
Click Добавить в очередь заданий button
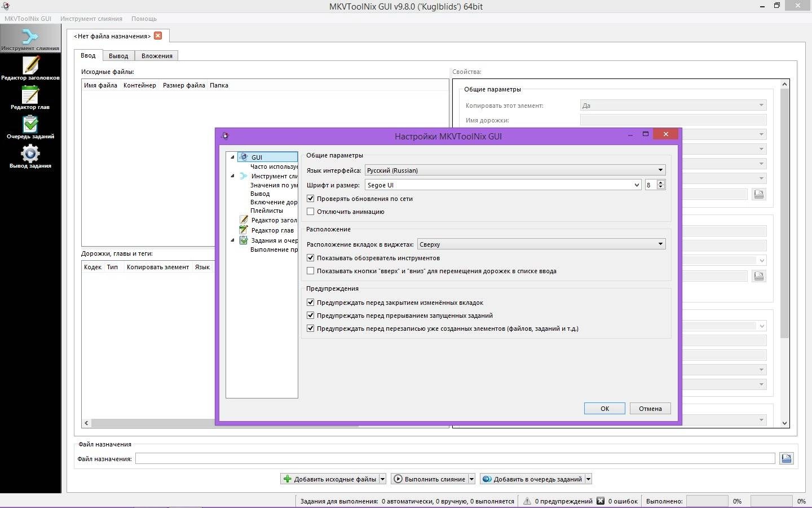[532, 479]
